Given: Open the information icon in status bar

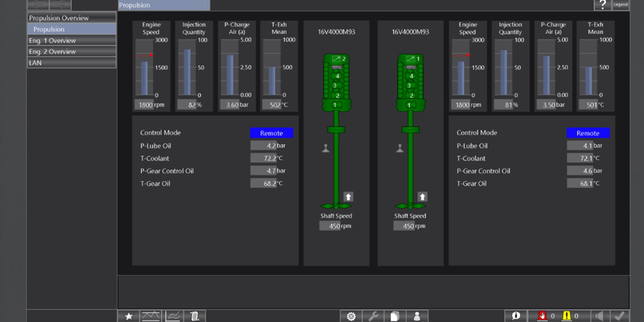Looking at the screenshot, I should pyautogui.click(x=516, y=316).
